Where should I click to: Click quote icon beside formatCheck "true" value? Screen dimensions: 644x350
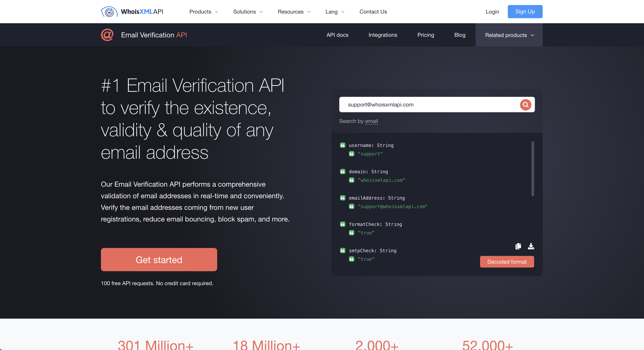pos(351,232)
